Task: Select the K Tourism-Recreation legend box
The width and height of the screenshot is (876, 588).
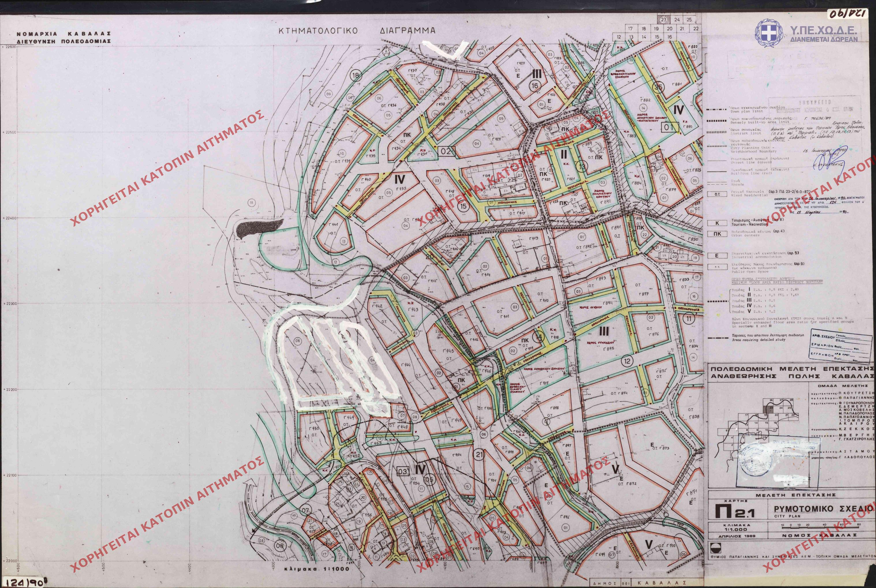Action: tap(717, 223)
